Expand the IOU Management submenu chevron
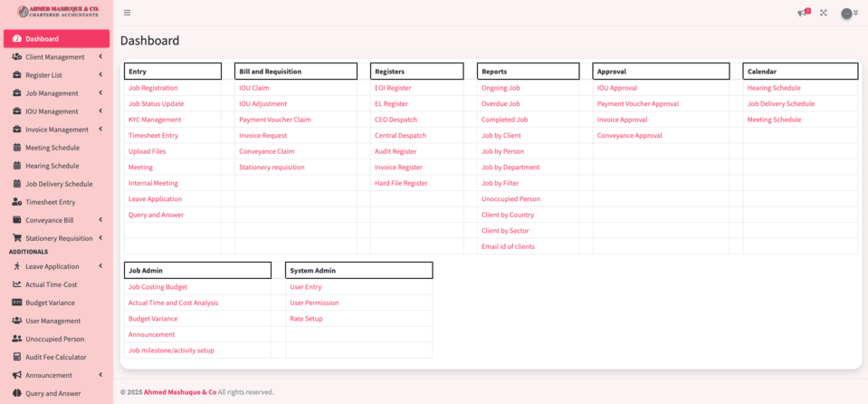The width and height of the screenshot is (868, 404). (x=100, y=111)
